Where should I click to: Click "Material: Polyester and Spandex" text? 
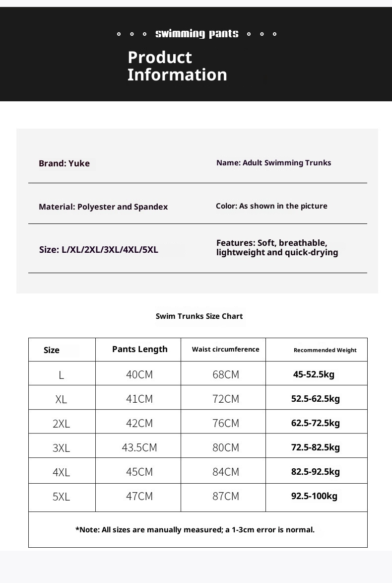point(103,207)
